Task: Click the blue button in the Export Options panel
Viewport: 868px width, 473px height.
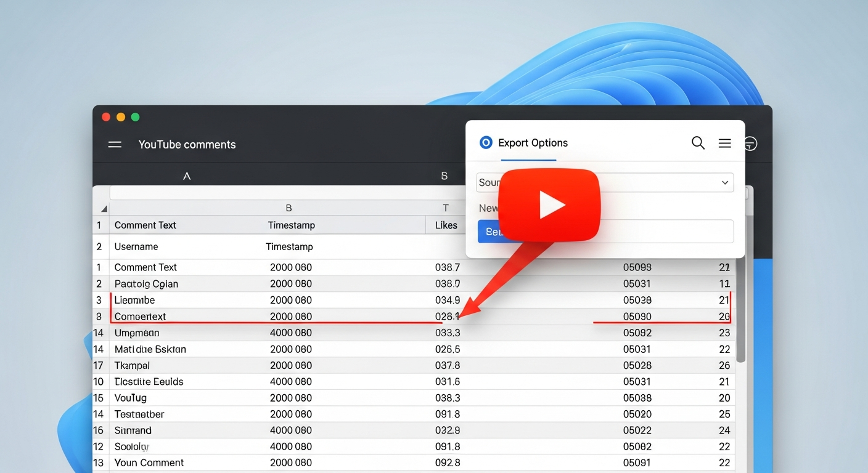Action: tap(491, 232)
